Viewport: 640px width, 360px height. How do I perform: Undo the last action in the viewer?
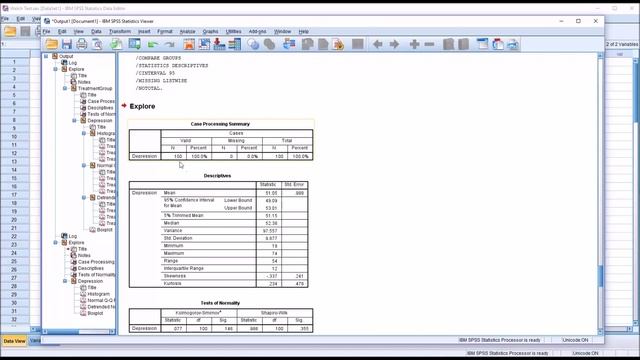tap(153, 44)
